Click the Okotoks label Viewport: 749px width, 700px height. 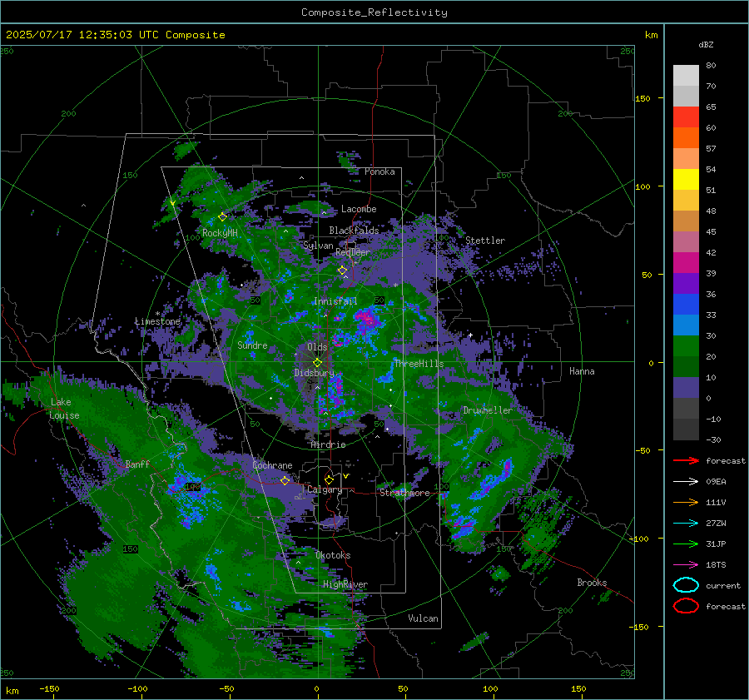pyautogui.click(x=333, y=555)
